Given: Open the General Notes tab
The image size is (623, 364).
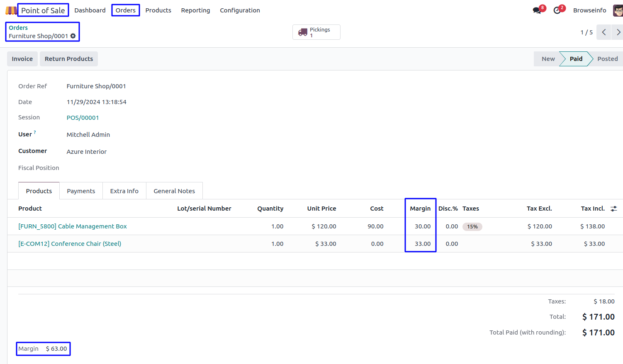Looking at the screenshot, I should 174,191.
